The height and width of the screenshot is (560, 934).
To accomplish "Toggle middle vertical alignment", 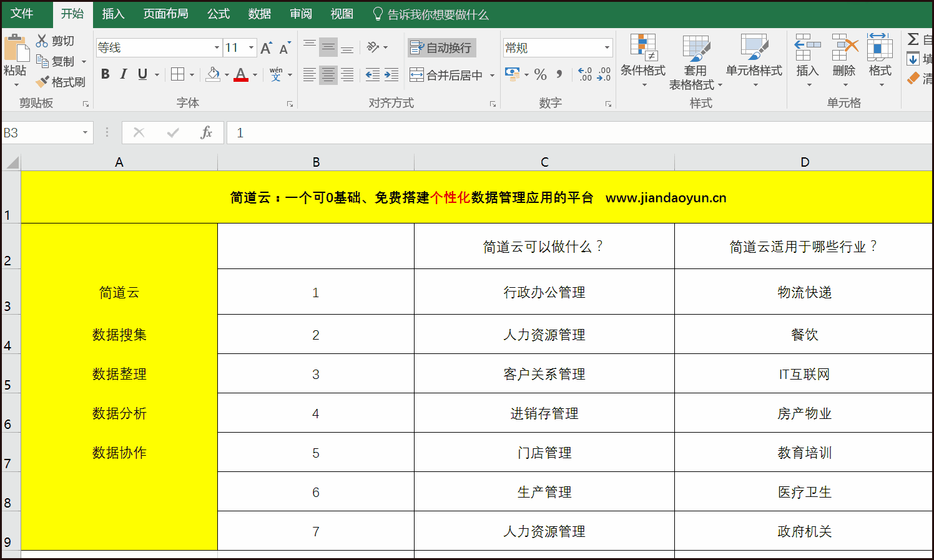I will [x=328, y=47].
